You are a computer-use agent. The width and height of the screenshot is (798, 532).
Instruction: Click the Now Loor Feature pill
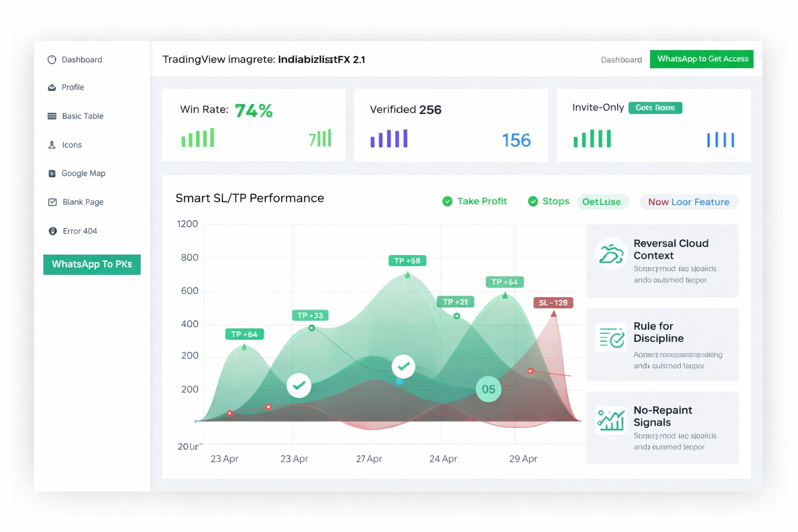pyautogui.click(x=689, y=202)
